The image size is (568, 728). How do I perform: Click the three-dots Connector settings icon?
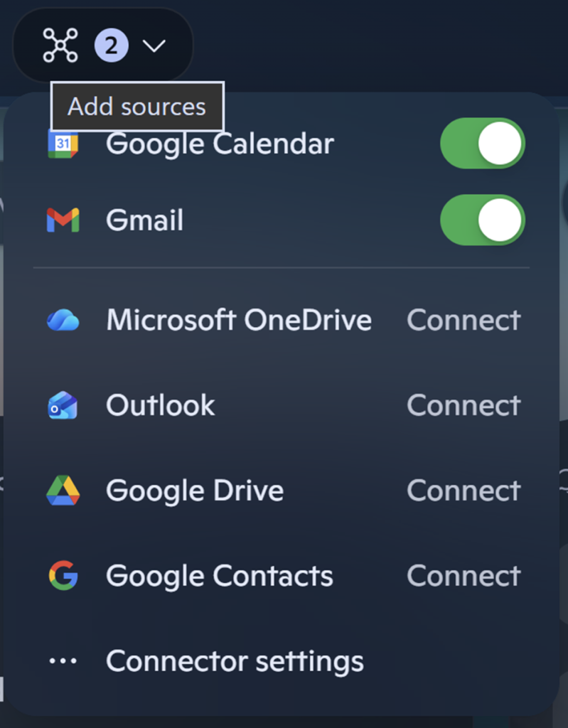tap(63, 661)
